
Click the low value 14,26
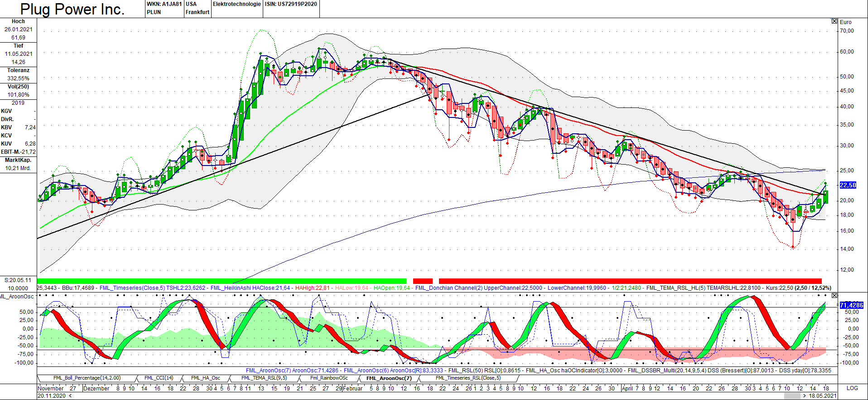click(x=19, y=62)
